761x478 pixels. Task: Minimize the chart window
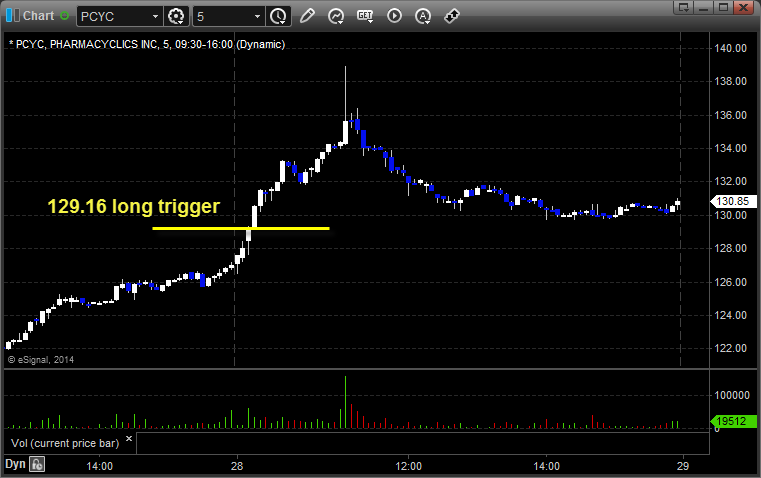click(x=703, y=7)
